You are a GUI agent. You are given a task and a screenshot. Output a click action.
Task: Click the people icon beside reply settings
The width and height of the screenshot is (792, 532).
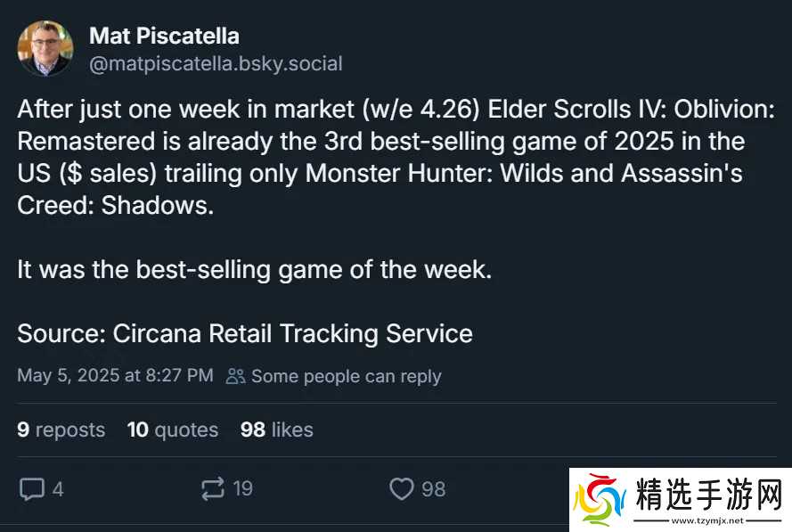pyautogui.click(x=235, y=376)
